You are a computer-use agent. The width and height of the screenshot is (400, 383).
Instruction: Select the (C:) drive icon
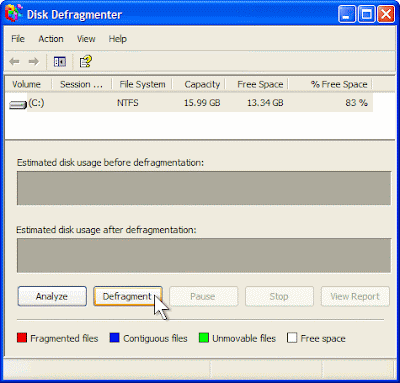click(18, 105)
